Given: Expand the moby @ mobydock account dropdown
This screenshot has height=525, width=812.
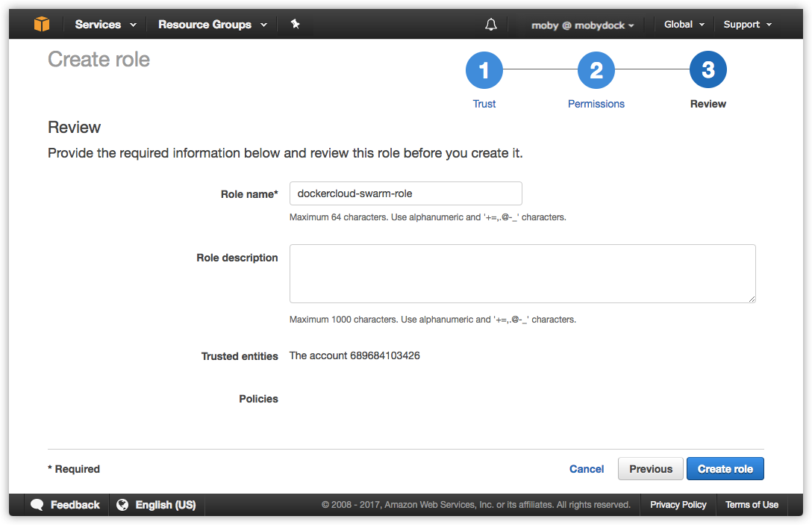Looking at the screenshot, I should click(581, 25).
